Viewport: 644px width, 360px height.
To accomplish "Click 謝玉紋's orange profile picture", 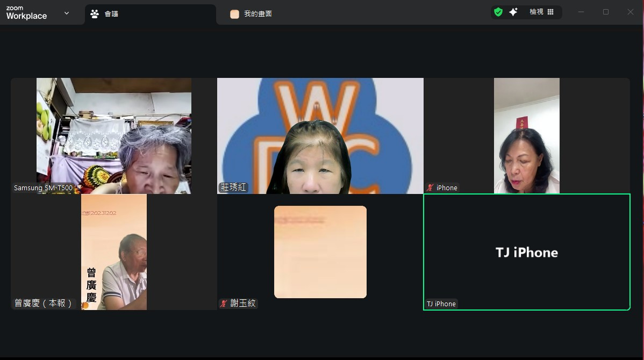I will [x=320, y=251].
